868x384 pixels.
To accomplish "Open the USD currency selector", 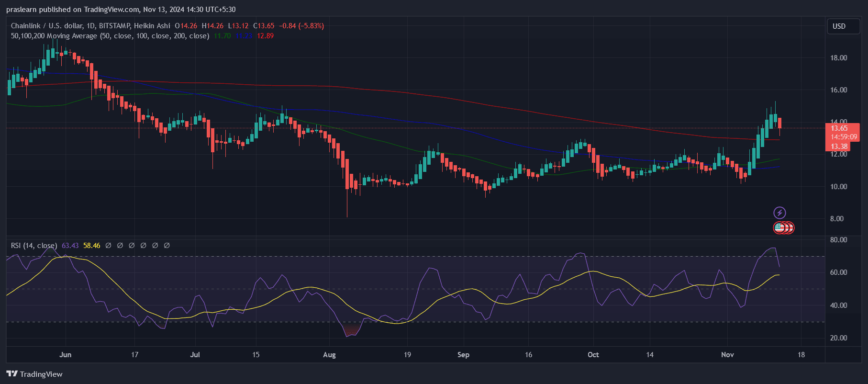I will pyautogui.click(x=839, y=26).
